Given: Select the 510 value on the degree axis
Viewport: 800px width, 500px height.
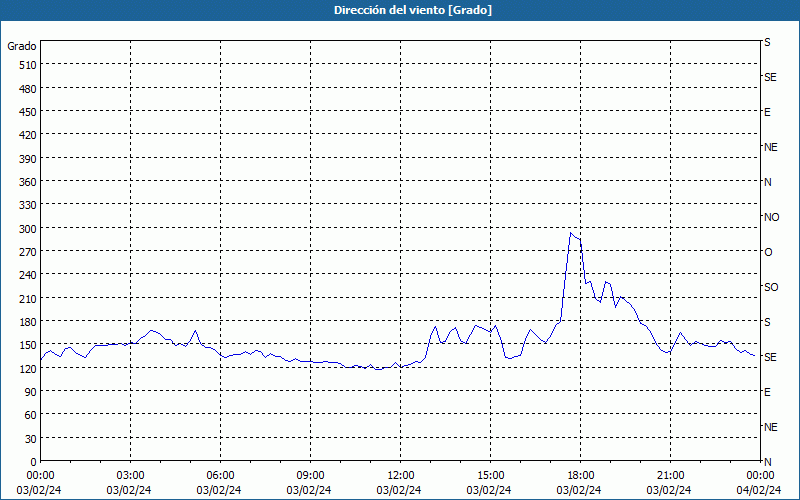Looking at the screenshot, I should pyautogui.click(x=28, y=65).
